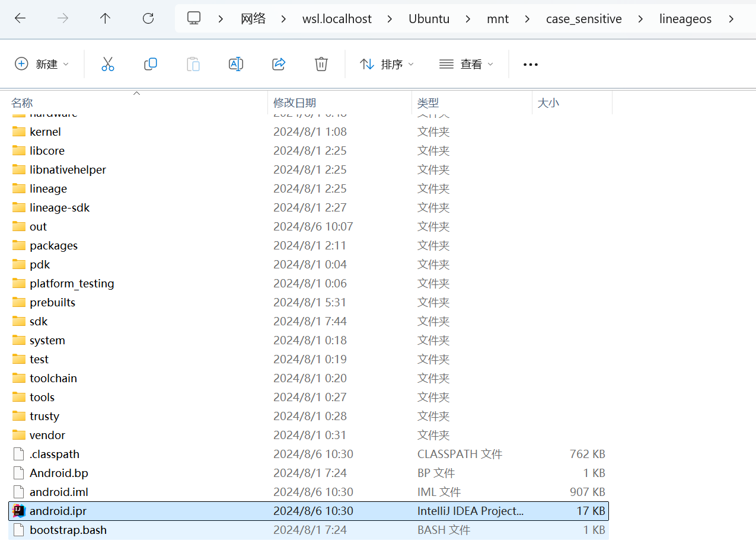The image size is (756, 541).
Task: Click the Paste clipboard icon
Action: pyautogui.click(x=193, y=64)
